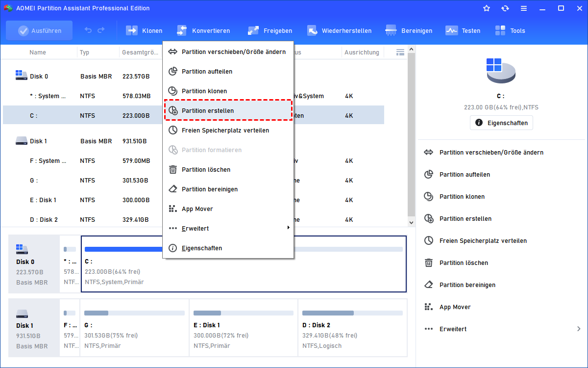Image resolution: width=588 pixels, height=368 pixels.
Task: Select the C: partition block in disk map
Action: (244, 264)
